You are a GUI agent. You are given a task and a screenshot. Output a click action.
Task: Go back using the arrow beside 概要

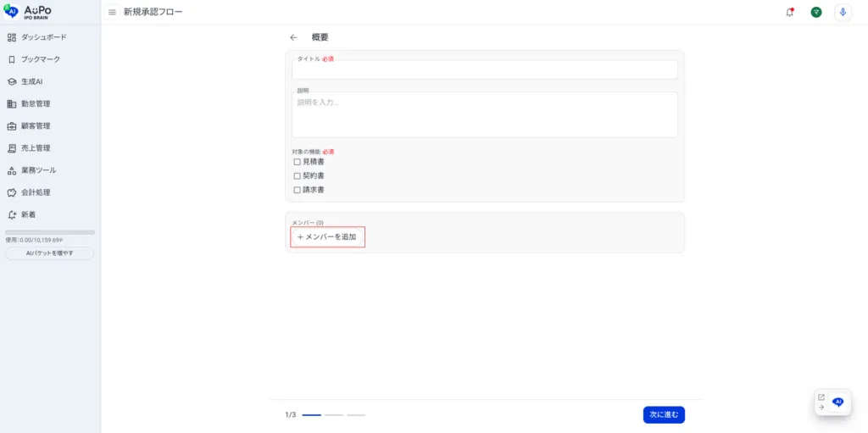293,37
